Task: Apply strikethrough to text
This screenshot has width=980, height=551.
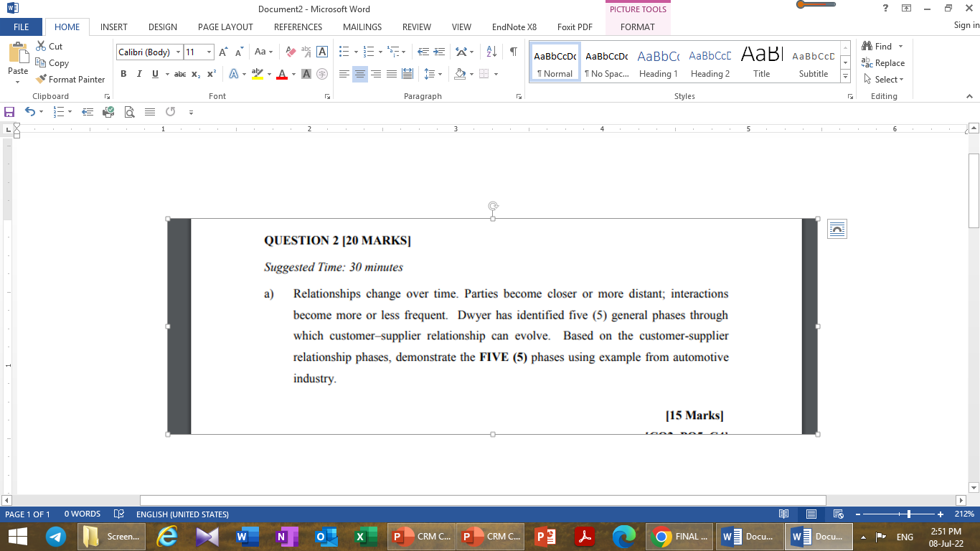Action: click(x=179, y=74)
